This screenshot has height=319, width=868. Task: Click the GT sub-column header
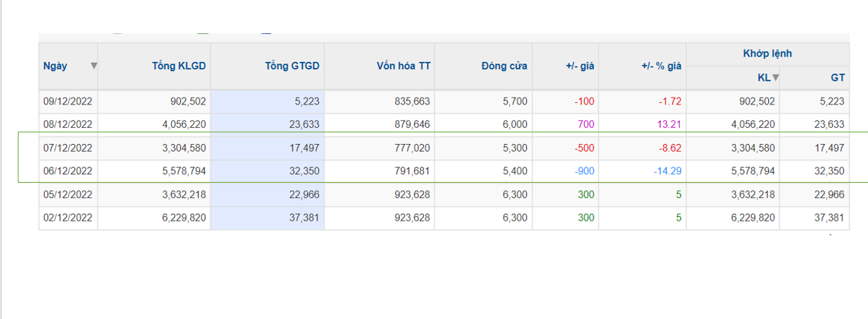click(838, 78)
